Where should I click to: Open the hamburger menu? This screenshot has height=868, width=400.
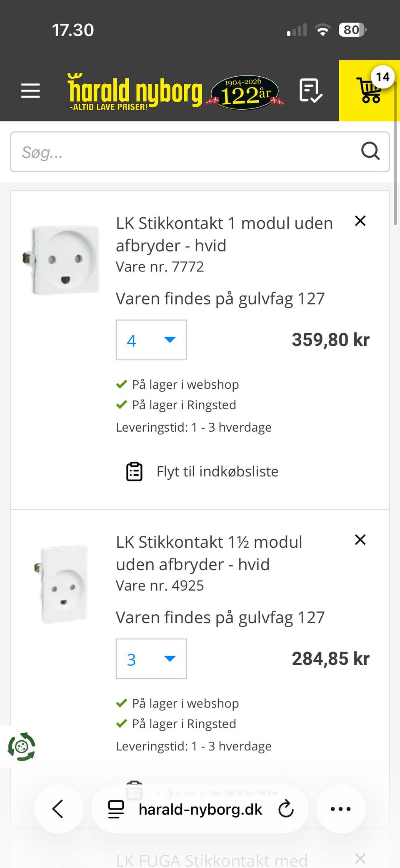30,91
